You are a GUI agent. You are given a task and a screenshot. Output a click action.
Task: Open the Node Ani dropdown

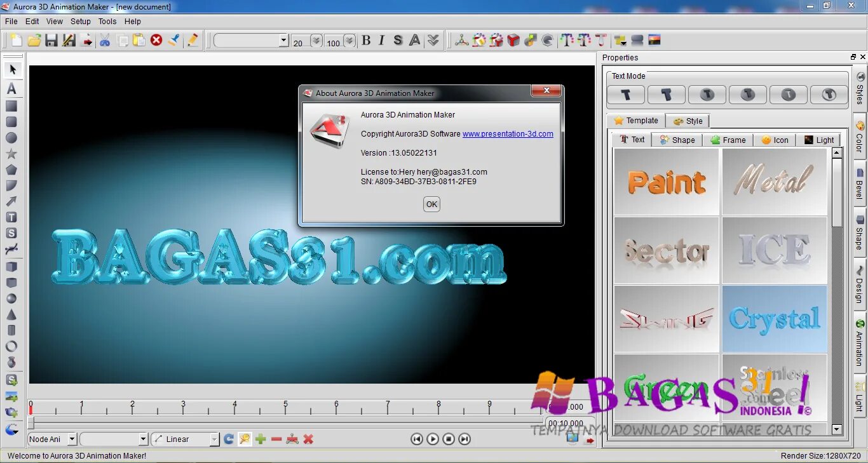pos(72,439)
